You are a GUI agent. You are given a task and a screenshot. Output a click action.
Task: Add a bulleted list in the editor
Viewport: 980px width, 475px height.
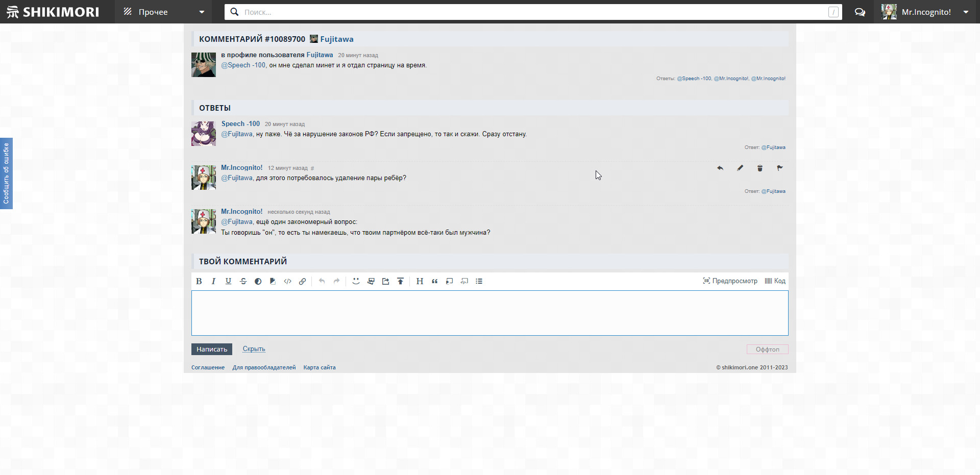479,281
